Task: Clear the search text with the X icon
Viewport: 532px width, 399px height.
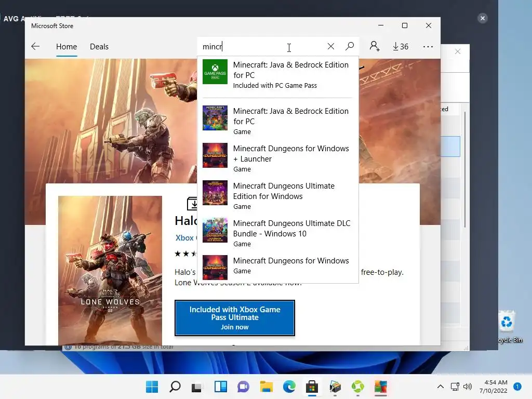Action: pos(331,46)
